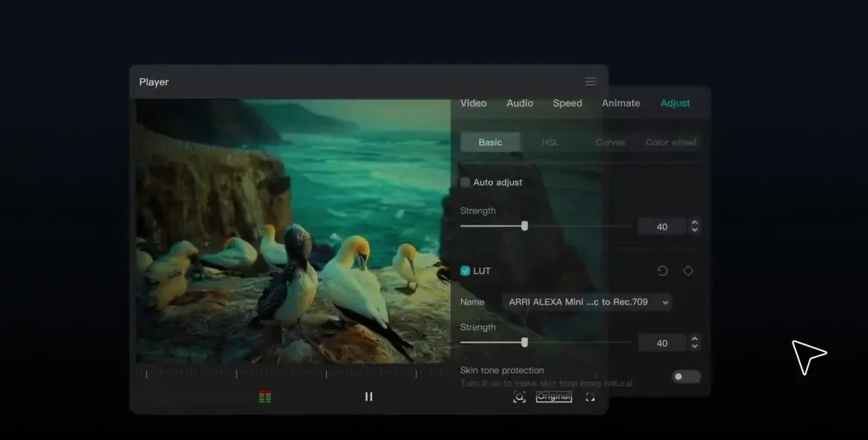Open the Curves sub-tab
Viewport: 868px width, 440px height.
tap(610, 142)
